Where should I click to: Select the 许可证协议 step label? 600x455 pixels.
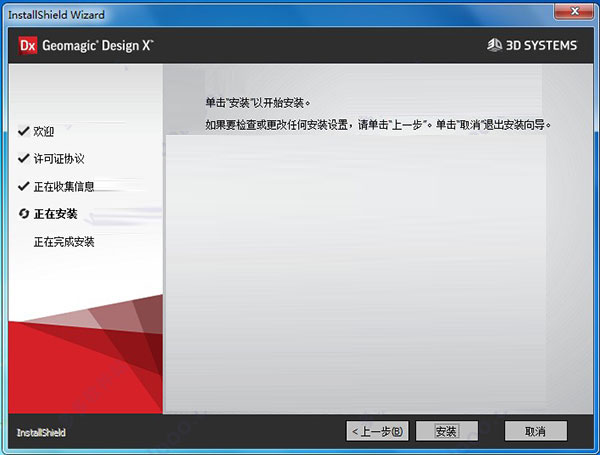59,159
